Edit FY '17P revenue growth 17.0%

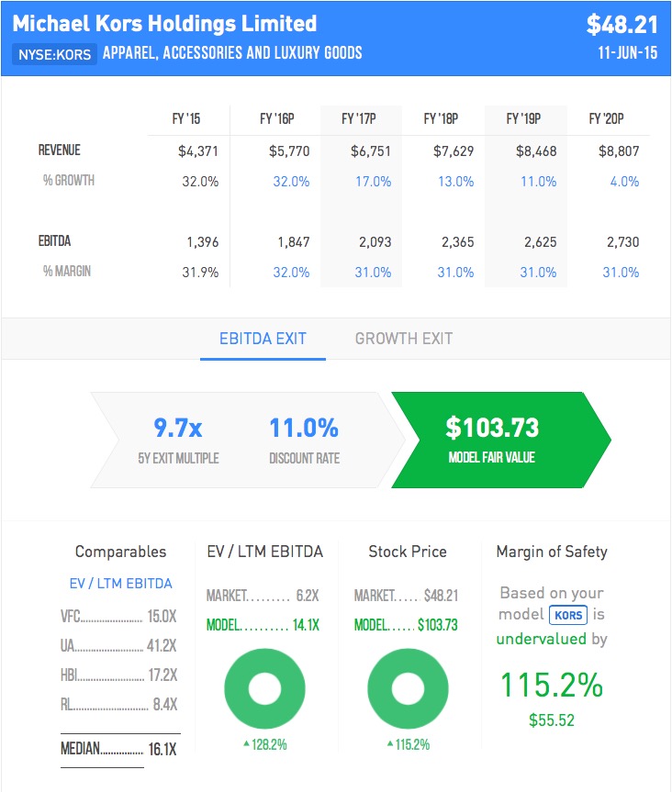[374, 182]
